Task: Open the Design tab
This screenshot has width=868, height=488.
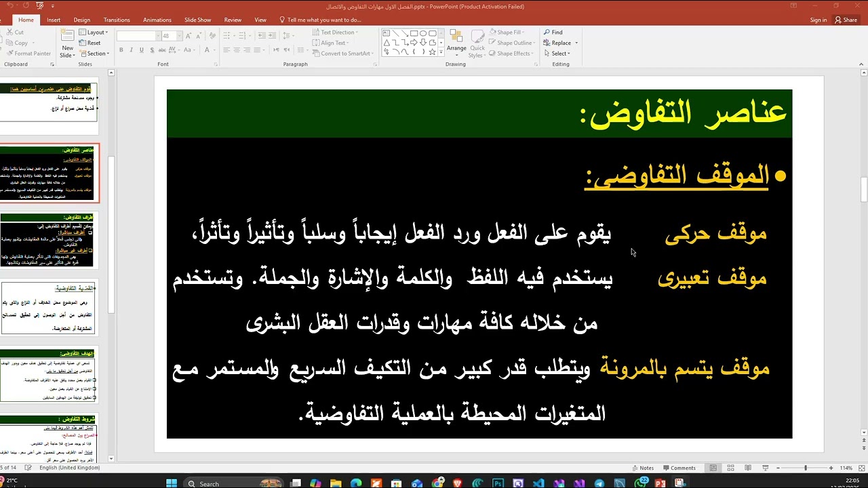Action: point(81,20)
